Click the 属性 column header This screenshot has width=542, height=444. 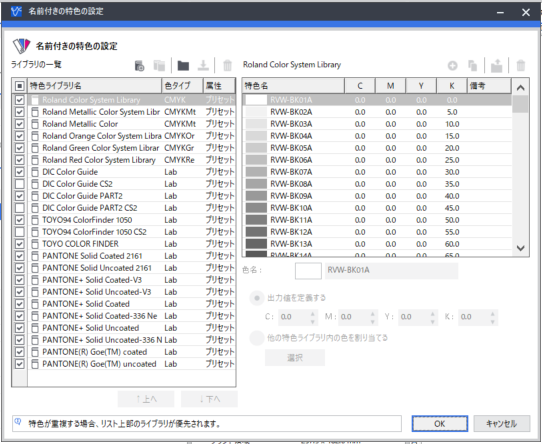tap(219, 86)
